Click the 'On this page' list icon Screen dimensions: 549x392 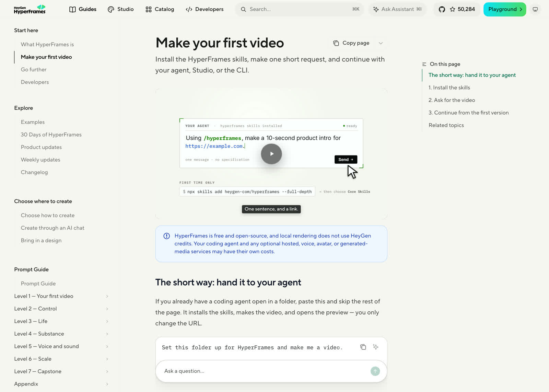[424, 64]
